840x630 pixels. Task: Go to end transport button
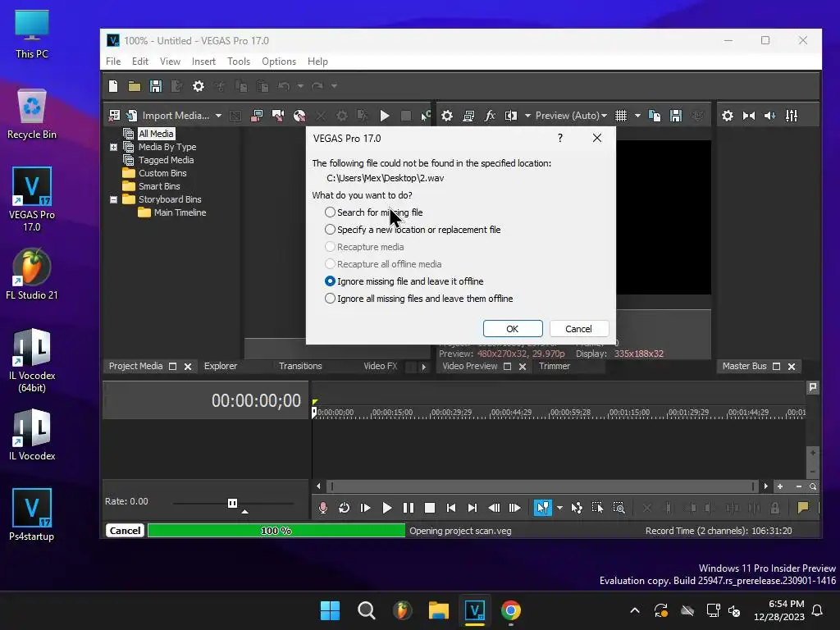(472, 508)
